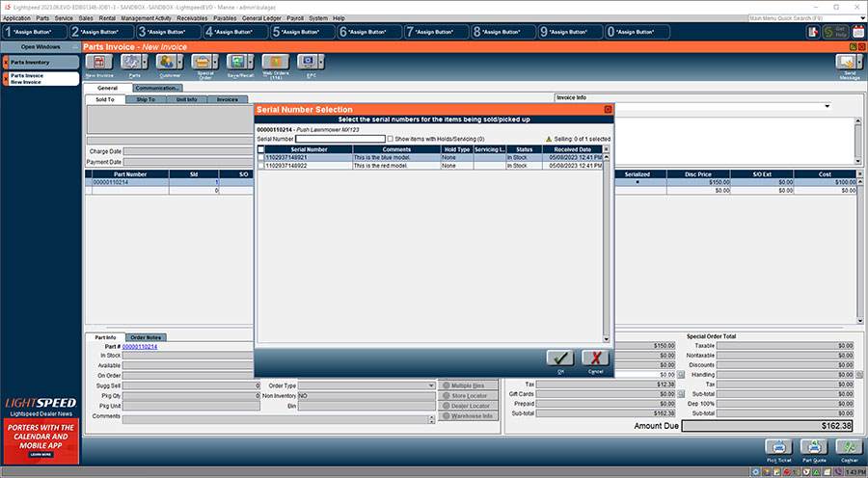Click the green triangle status bar icon
The height and width of the screenshot is (478, 868).
click(817, 472)
